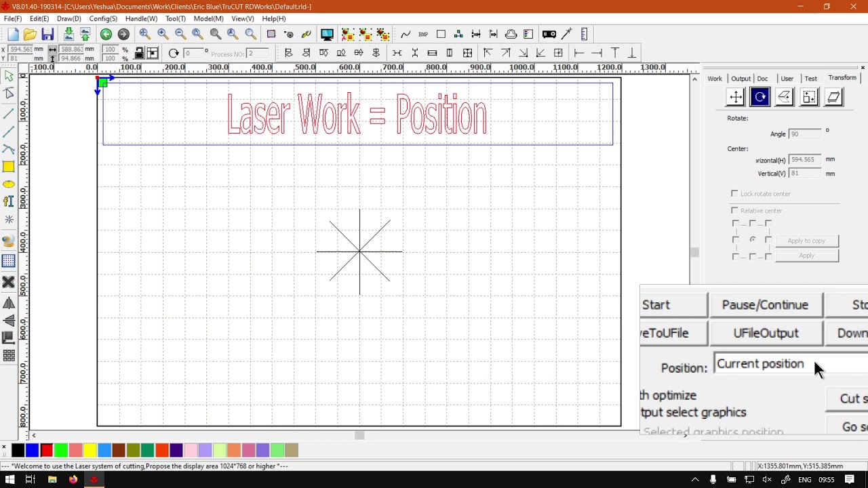Open the Move transform panel icon
The image size is (868, 488).
click(x=735, y=98)
